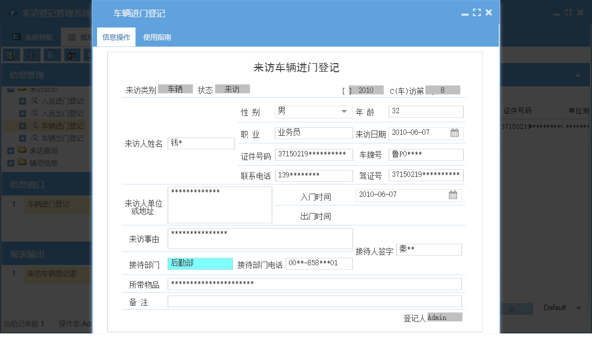592x364 pixels.
Task: Click the red X delete button
Action: pos(512,308)
